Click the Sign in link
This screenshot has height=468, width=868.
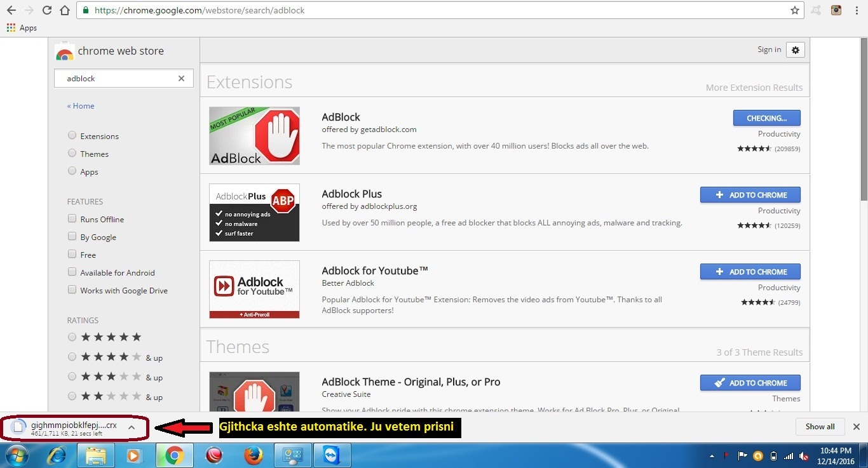coord(769,50)
